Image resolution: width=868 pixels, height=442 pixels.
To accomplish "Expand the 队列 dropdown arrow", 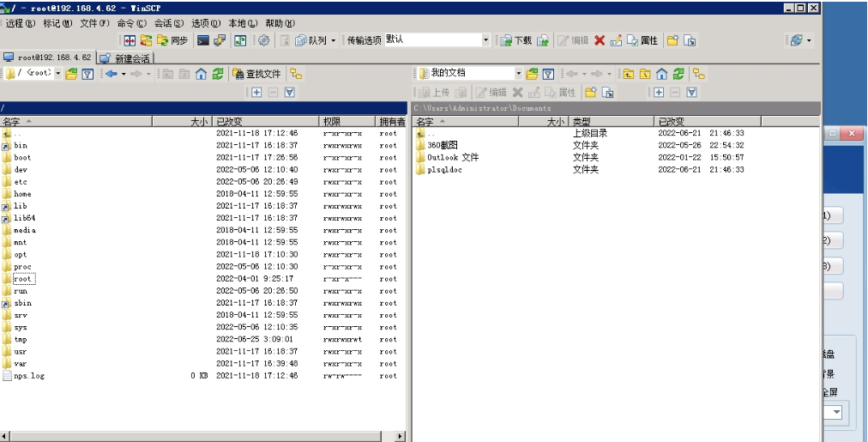I will click(334, 40).
